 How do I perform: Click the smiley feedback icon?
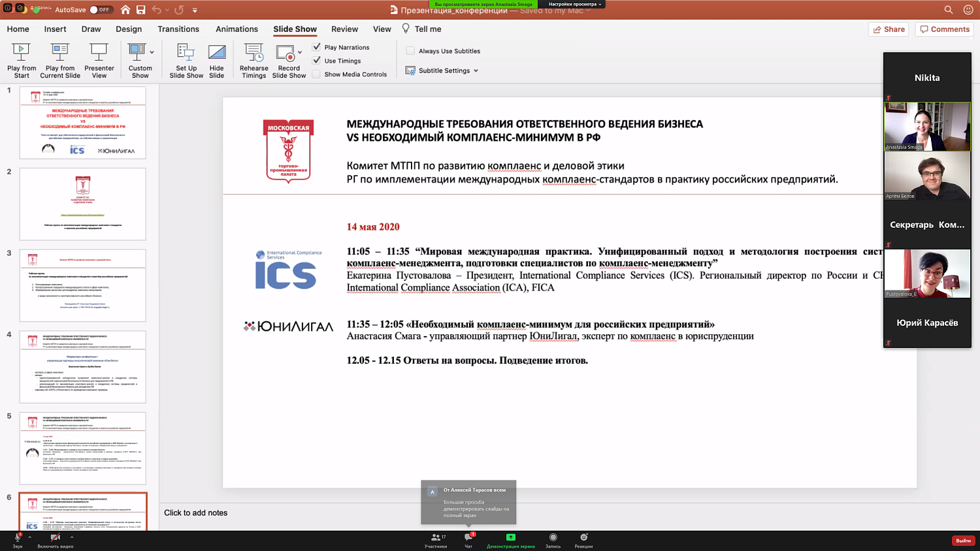tap(968, 10)
